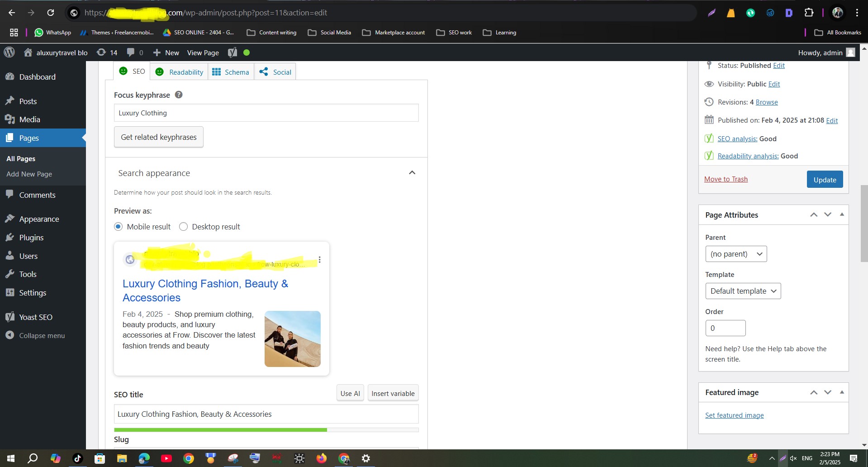Screen dimensions: 868x467
Task: Toggle Page Attributes panel collapse triangle
Action: tap(842, 214)
